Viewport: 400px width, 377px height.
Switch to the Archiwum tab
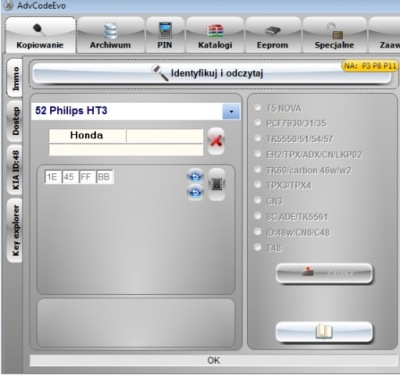click(110, 35)
